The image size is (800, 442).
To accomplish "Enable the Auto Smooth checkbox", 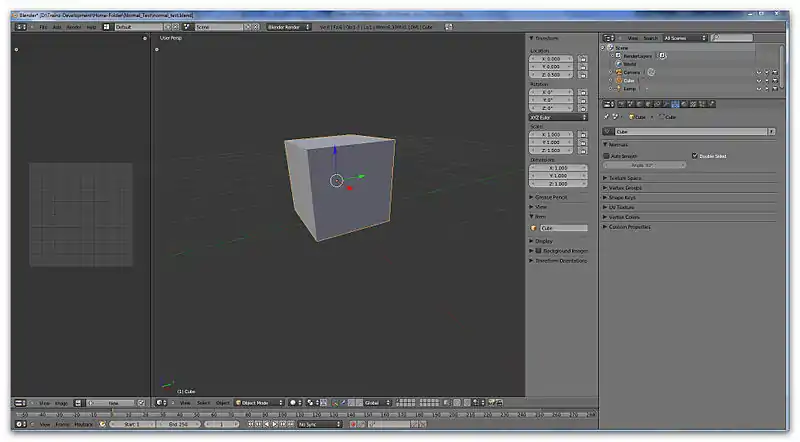I will coord(607,156).
